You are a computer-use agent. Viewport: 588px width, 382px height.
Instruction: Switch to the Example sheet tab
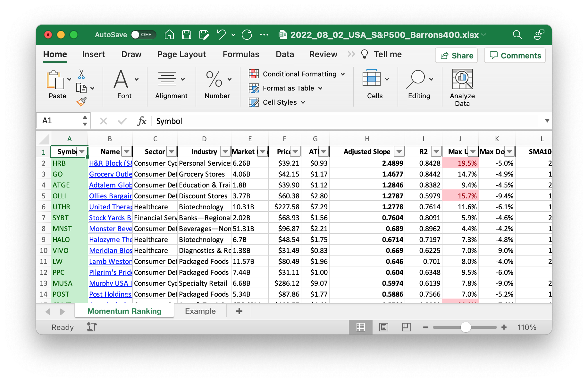click(200, 311)
